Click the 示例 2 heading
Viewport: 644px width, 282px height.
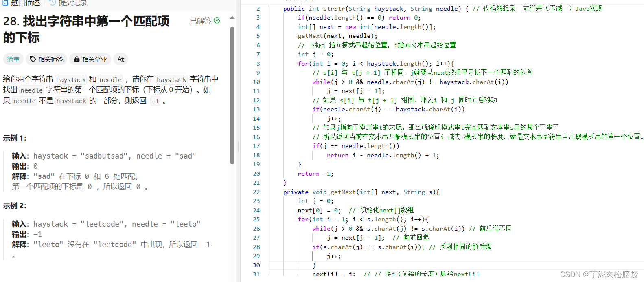click(x=15, y=206)
